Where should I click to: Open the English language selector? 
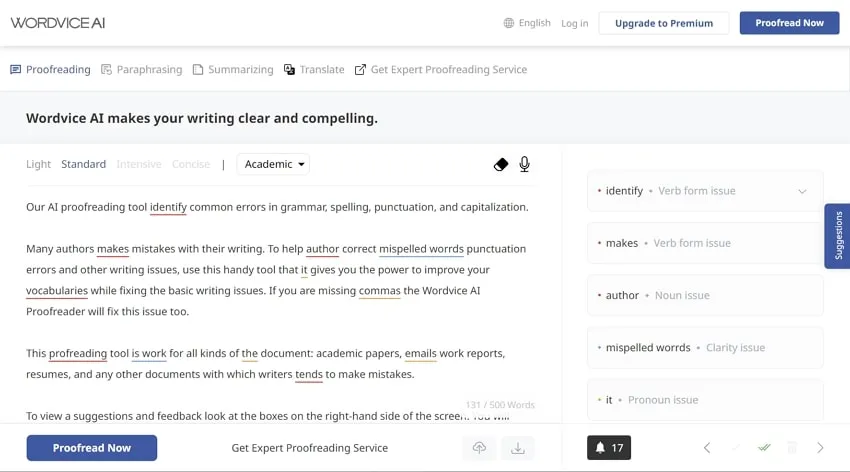pos(527,23)
